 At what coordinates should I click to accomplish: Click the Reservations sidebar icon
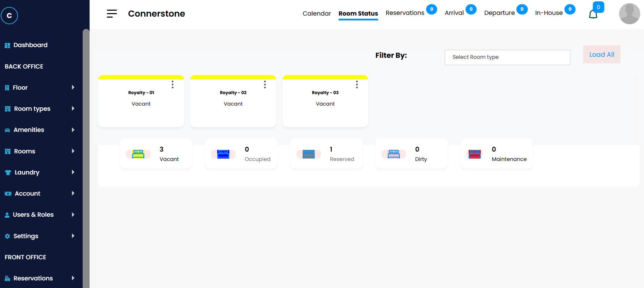tap(7, 278)
